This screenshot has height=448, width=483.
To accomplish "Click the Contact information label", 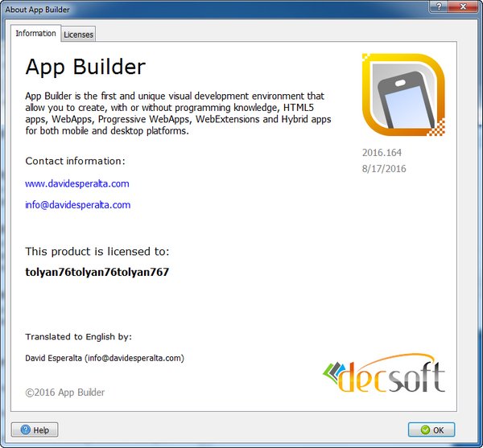I will pyautogui.click(x=75, y=161).
